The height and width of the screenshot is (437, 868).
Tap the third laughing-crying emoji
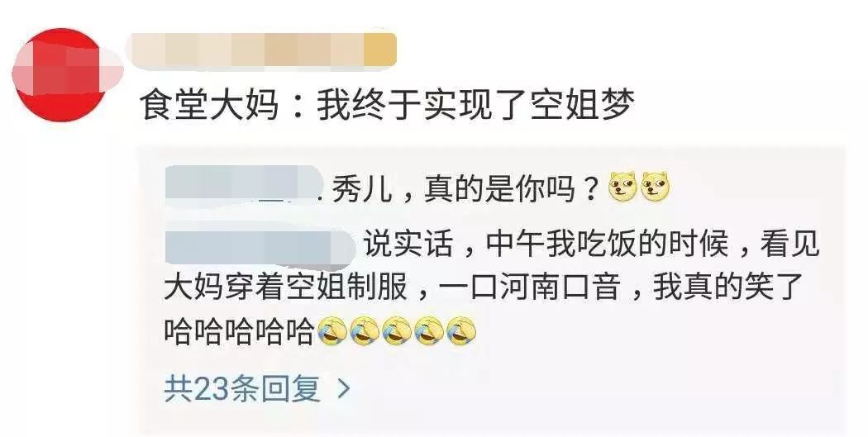pos(396,331)
